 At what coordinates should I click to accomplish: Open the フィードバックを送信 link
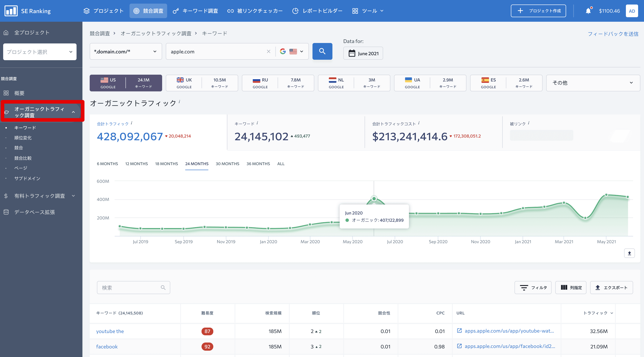613,34
